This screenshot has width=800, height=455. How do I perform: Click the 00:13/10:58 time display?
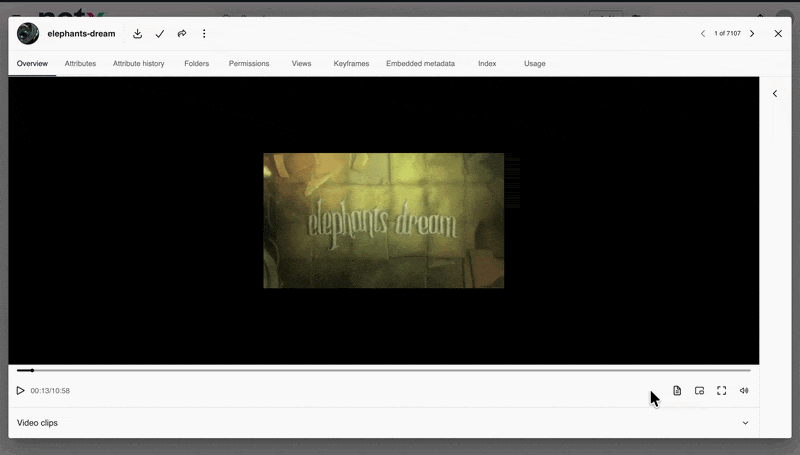(50, 391)
